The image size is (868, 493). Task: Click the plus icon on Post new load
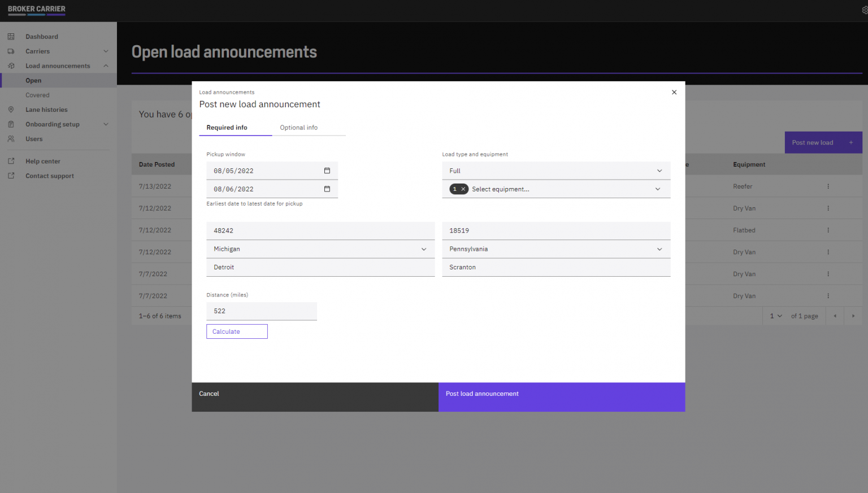(851, 142)
